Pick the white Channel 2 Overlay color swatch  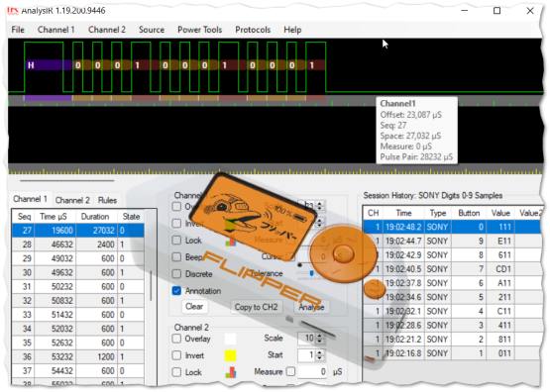tap(231, 339)
